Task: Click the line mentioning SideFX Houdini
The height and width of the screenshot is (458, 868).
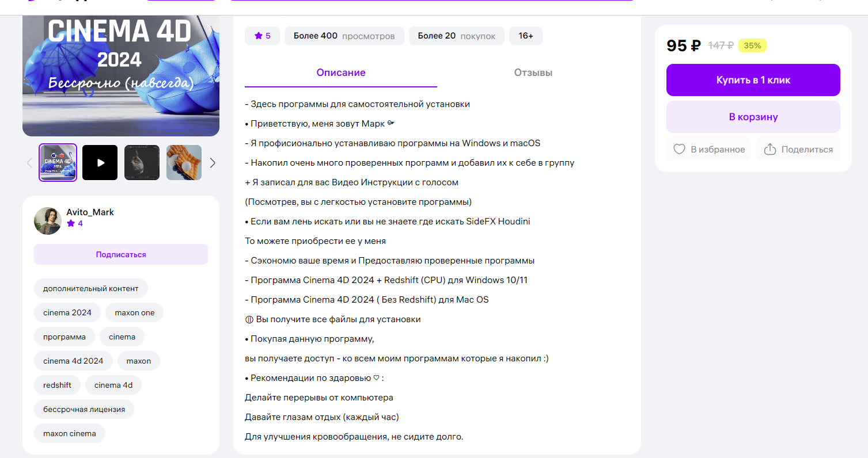Action: [388, 222]
